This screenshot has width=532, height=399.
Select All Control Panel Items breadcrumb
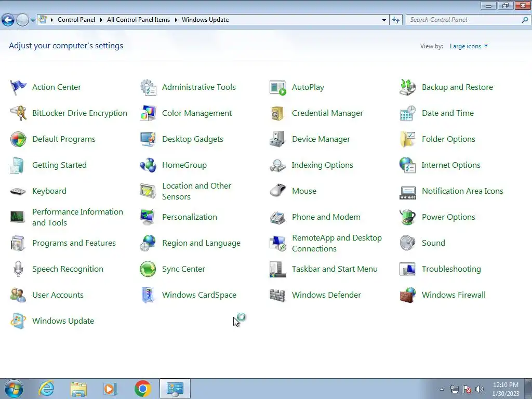tap(138, 20)
